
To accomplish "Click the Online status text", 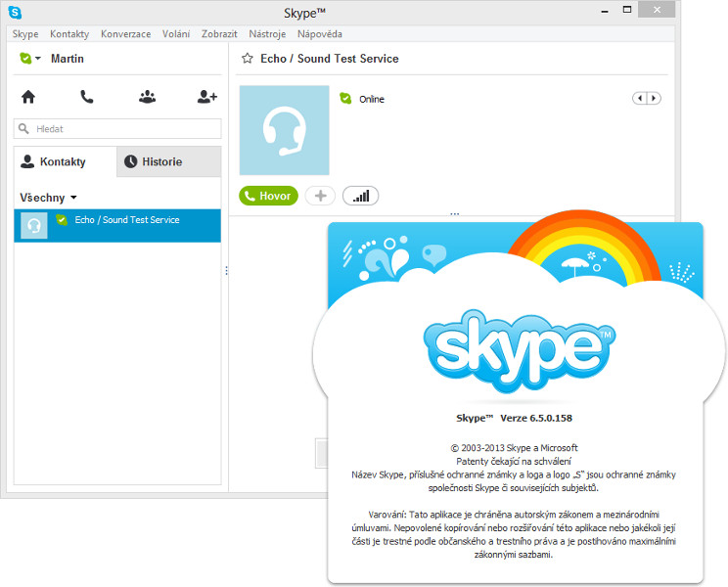I will click(372, 100).
